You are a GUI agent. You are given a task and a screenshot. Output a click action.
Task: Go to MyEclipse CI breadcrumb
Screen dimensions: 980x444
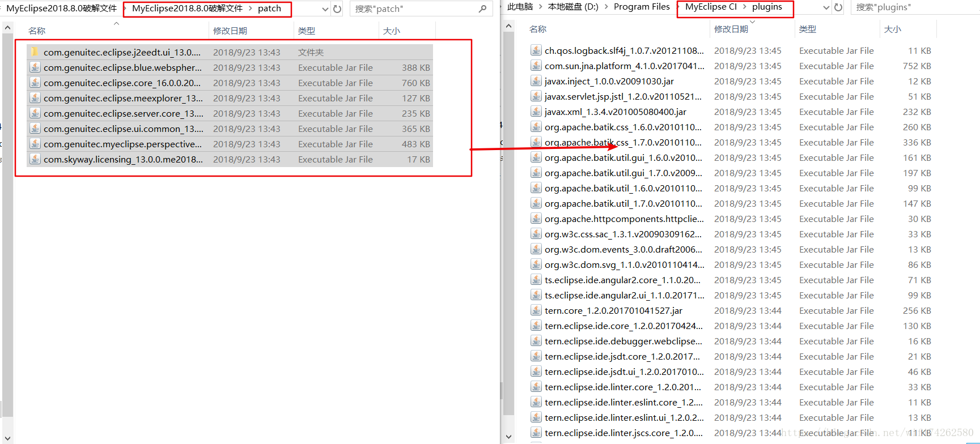[711, 7]
